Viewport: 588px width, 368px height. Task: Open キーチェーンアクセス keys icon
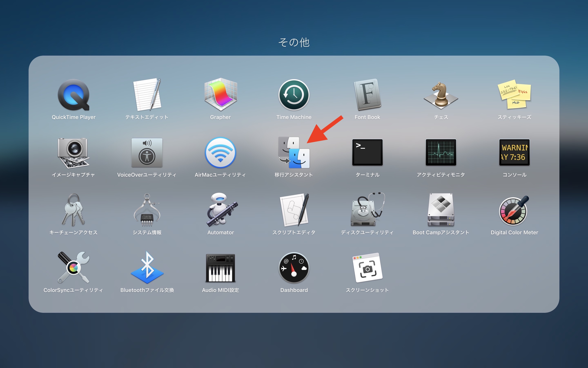73,210
